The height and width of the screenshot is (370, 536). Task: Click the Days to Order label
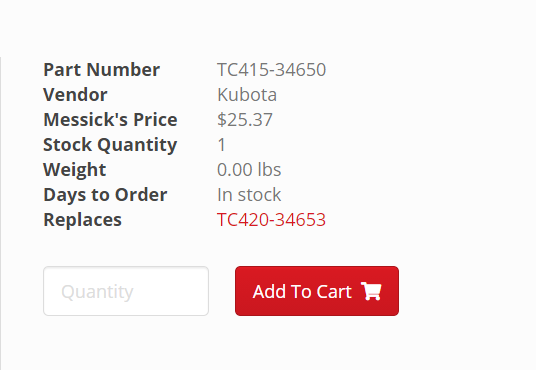click(105, 195)
